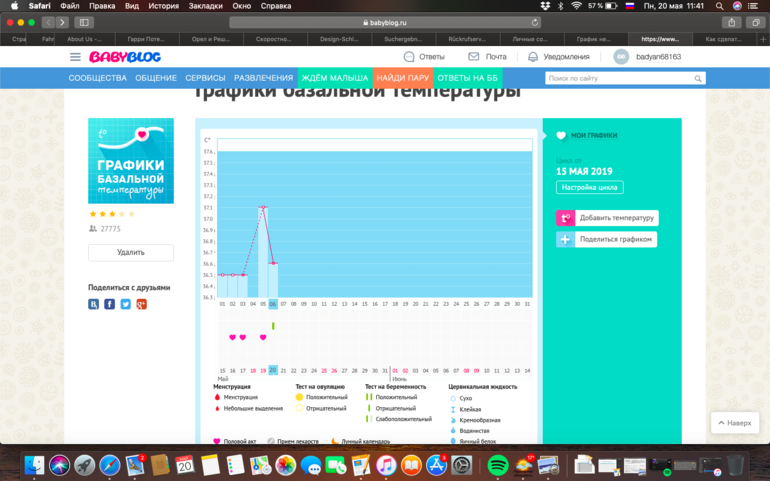
Task: Open the hamburger menu beside Babyblog logo
Action: 75,57
